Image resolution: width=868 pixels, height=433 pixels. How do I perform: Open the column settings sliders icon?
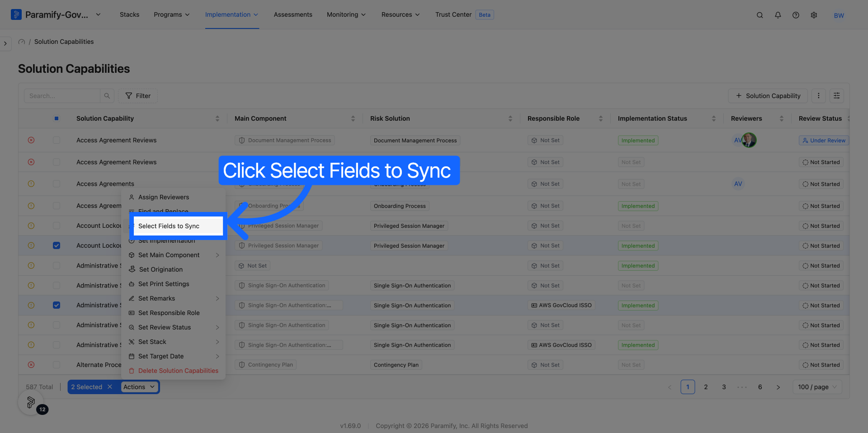pos(837,96)
